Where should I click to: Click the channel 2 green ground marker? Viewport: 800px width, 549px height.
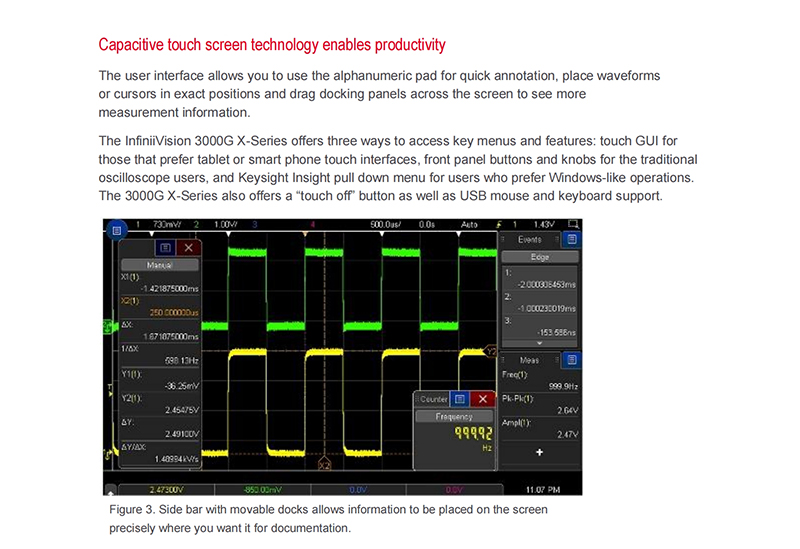click(108, 327)
